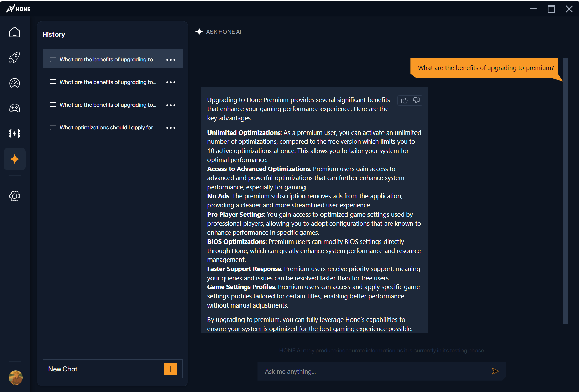Open the rocket Boost section
Image resolution: width=579 pixels, height=392 pixels.
(x=15, y=57)
